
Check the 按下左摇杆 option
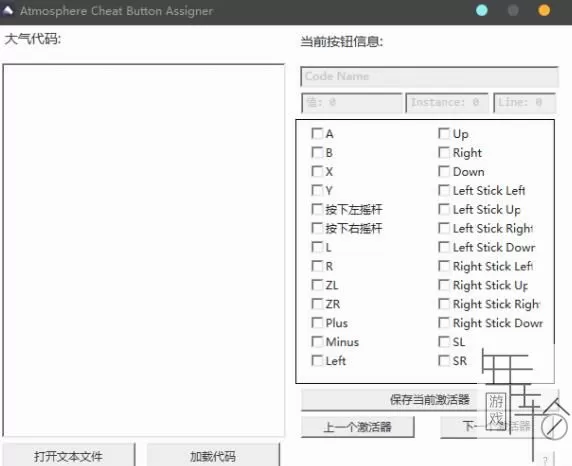click(317, 209)
